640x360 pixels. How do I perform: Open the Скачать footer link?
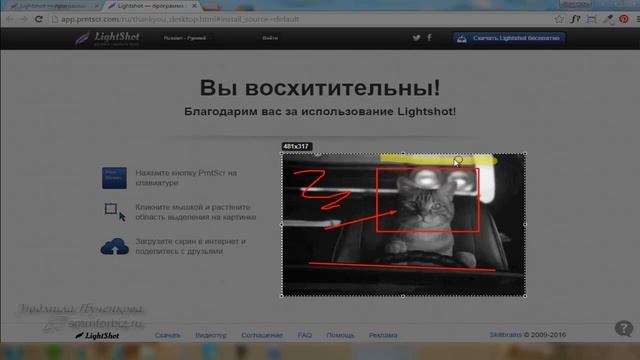pyautogui.click(x=167, y=335)
